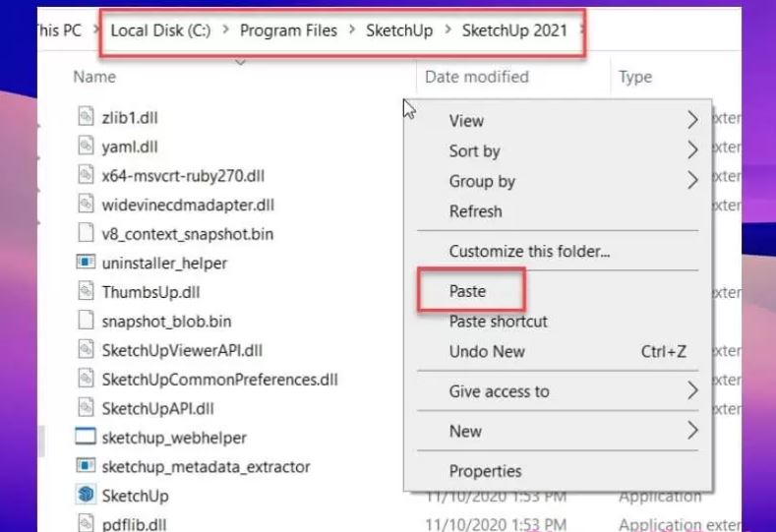Select file name v8_context_snapshot.bin

pos(188,234)
